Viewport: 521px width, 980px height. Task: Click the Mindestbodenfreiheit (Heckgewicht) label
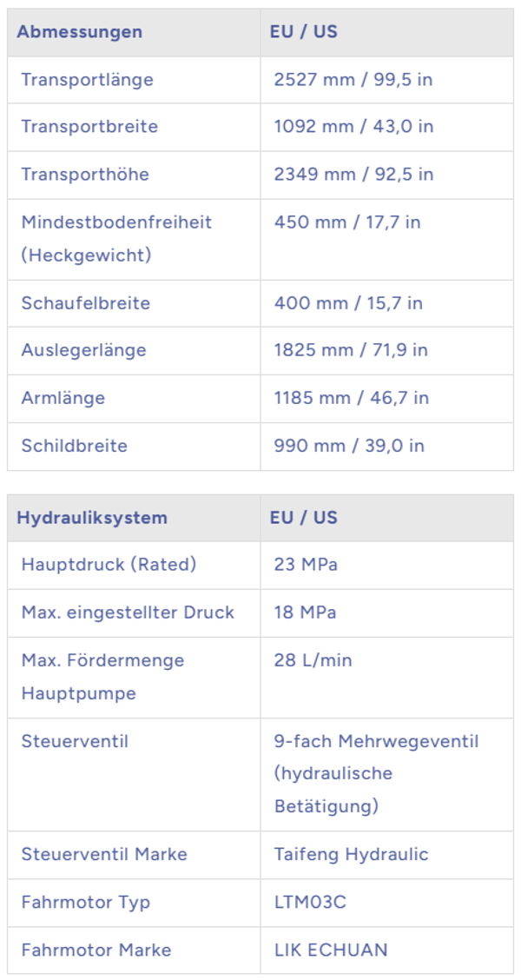pyautogui.click(x=116, y=238)
